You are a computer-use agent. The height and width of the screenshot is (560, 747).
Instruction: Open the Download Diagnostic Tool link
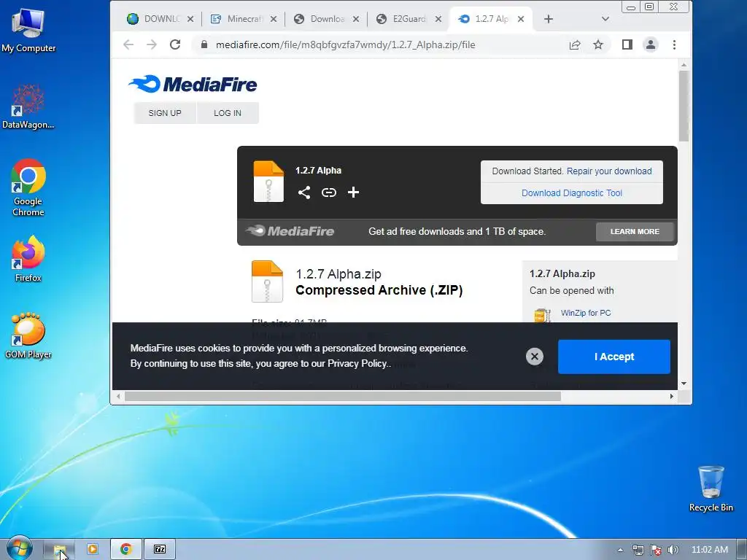(572, 192)
